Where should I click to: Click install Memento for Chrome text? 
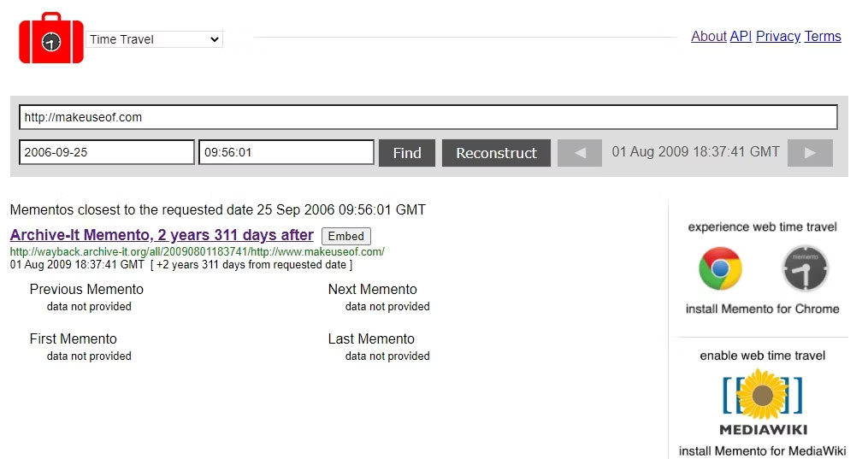point(762,309)
